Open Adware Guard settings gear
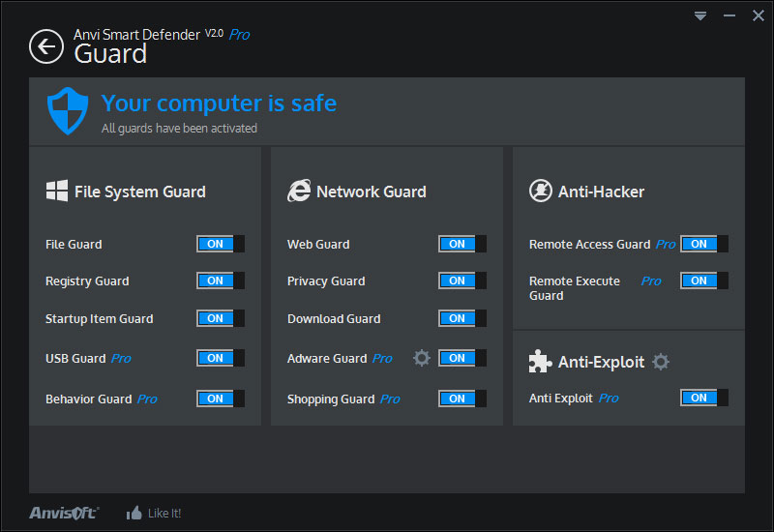 (x=422, y=358)
